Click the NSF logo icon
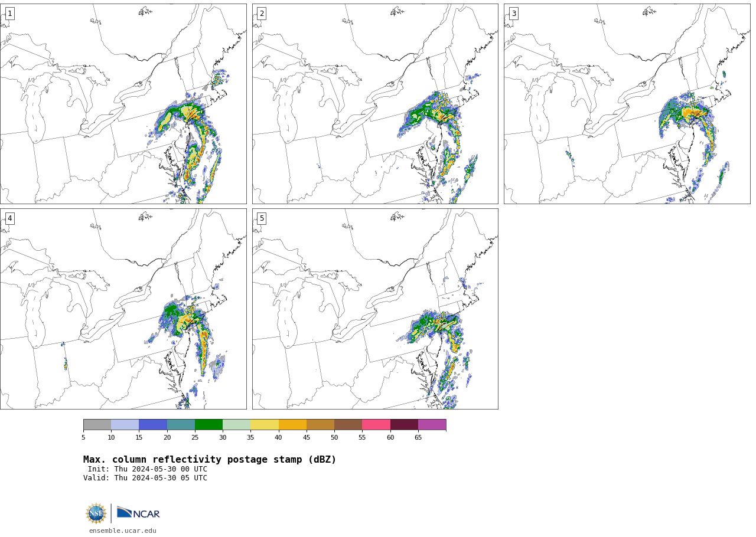The image size is (756, 537). [x=96, y=513]
